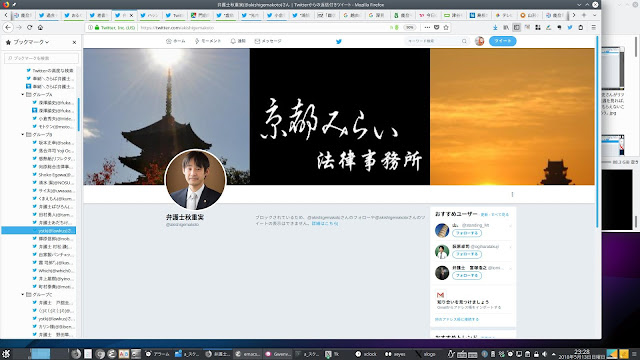Viewport: 640px width, 360px height.
Task: Open the library icon in toolbar
Action: 506,27
